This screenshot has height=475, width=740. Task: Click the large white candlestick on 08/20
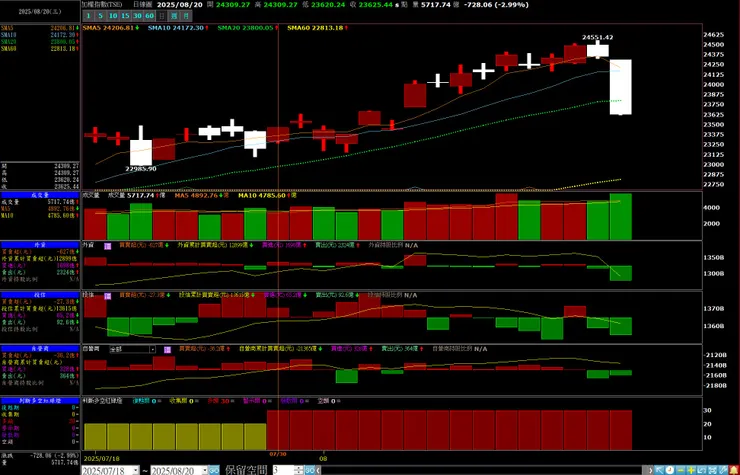click(621, 87)
